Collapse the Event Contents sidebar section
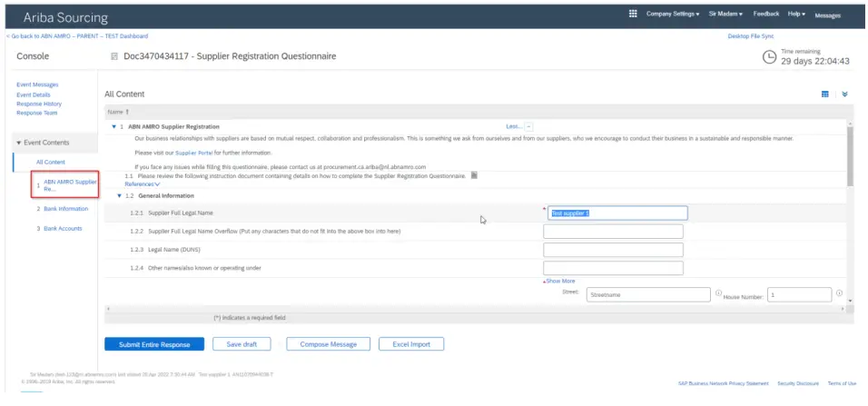This screenshot has width=868, height=406. [x=19, y=143]
